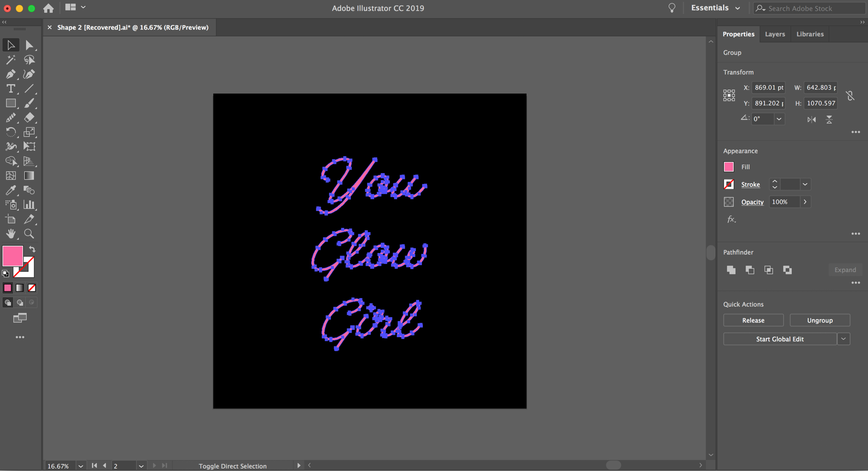The height and width of the screenshot is (471, 868).
Task: Select the Hand tool
Action: 11,234
